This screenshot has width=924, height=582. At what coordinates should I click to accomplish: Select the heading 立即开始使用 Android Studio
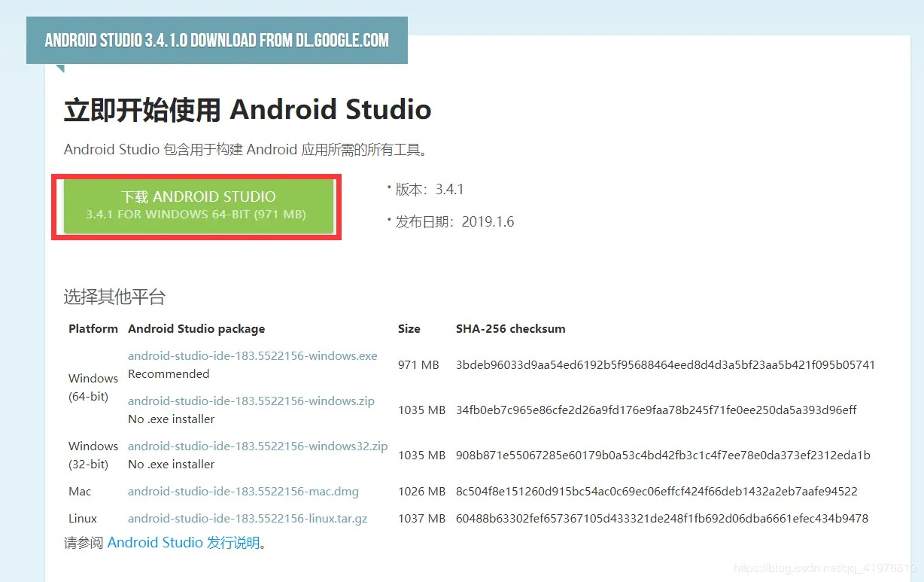[248, 110]
